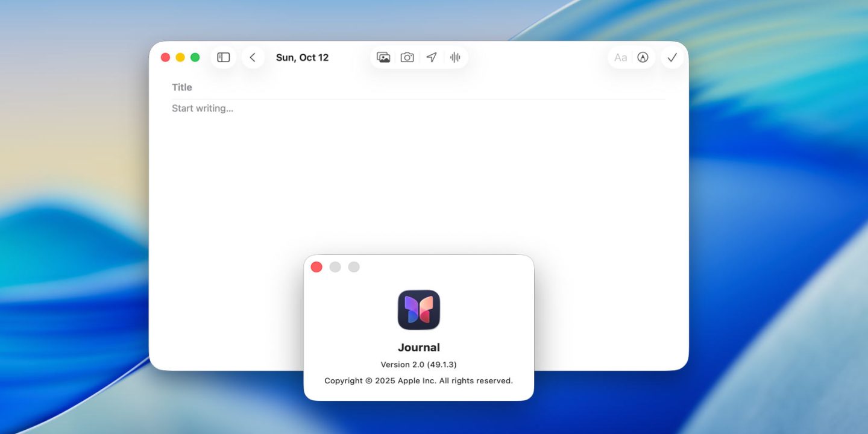Viewport: 868px width, 434px height.
Task: Maximize the Journal window with the green button
Action: (x=195, y=57)
